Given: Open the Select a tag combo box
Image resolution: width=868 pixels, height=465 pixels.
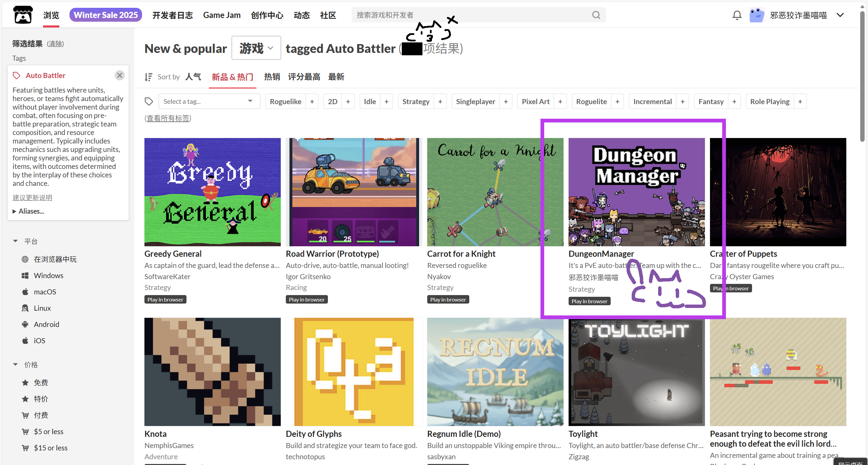Looking at the screenshot, I should (209, 101).
